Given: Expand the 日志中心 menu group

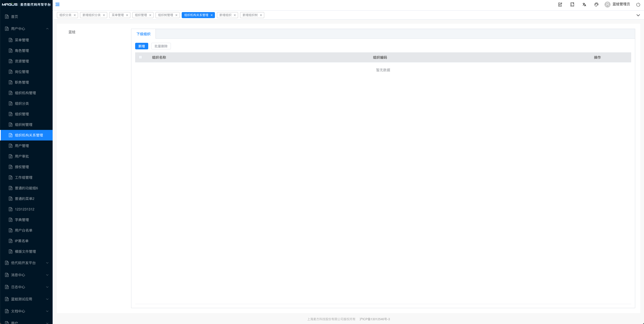Looking at the screenshot, I should tap(26, 287).
